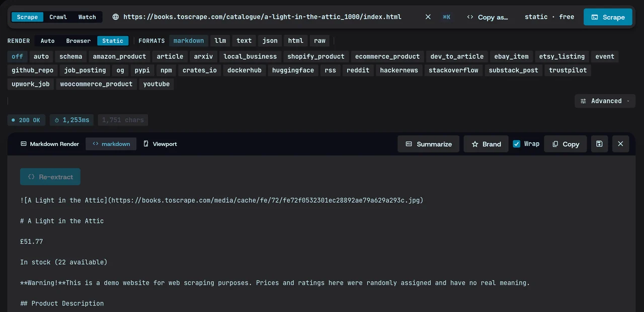The height and width of the screenshot is (312, 644).
Task: Choose the npm extractor
Action: (x=166, y=70)
